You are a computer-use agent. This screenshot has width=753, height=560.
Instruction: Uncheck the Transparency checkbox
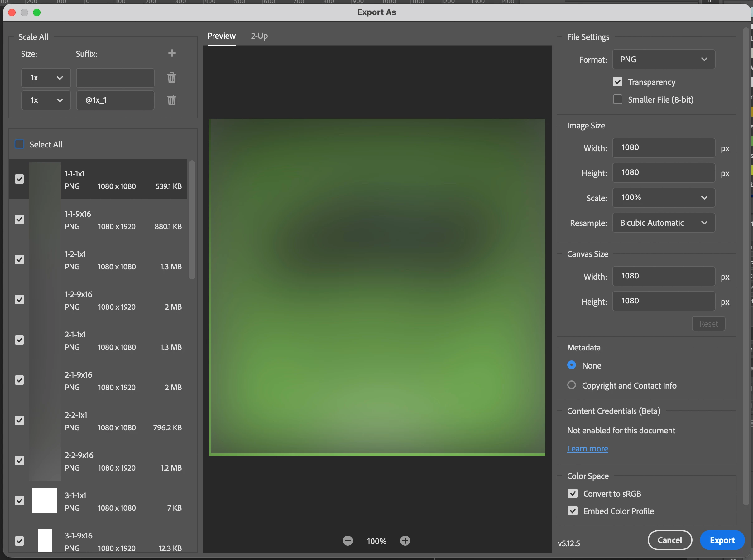[x=617, y=82]
